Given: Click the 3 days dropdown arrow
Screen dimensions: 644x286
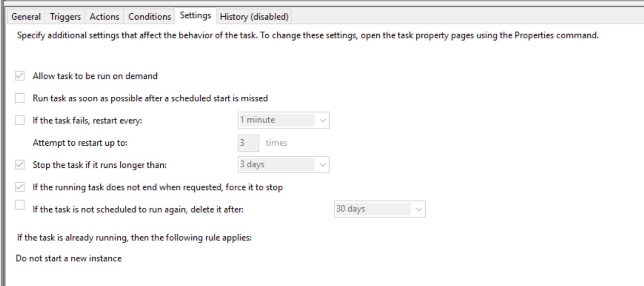Looking at the screenshot, I should point(323,165).
